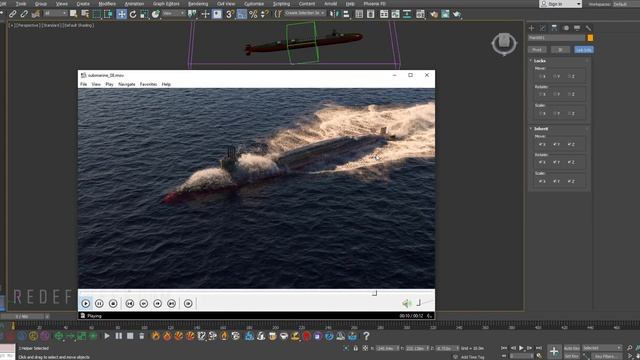
Task: Click media player skip to previous icon
Action: (130, 303)
